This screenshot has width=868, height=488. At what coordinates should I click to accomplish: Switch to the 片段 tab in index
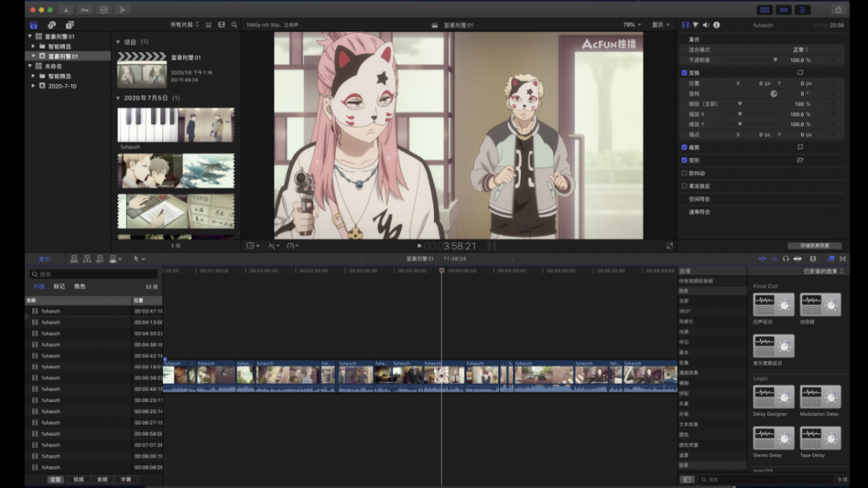(39, 287)
